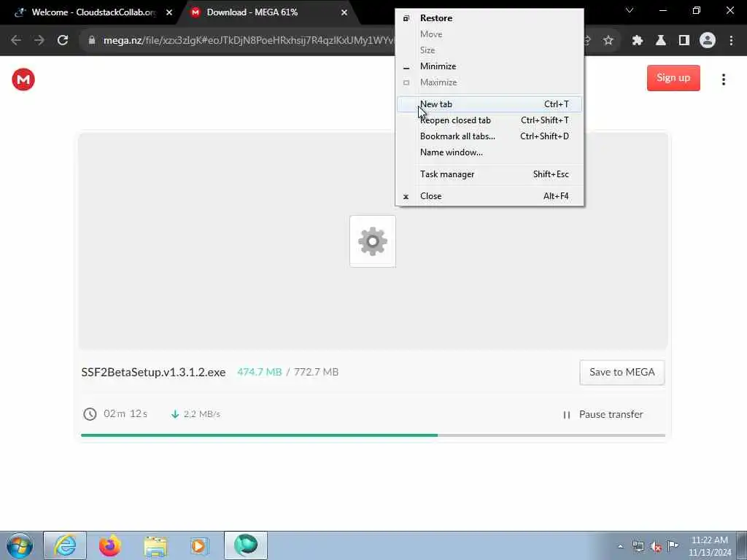Select New tab menu entry

[x=489, y=104]
